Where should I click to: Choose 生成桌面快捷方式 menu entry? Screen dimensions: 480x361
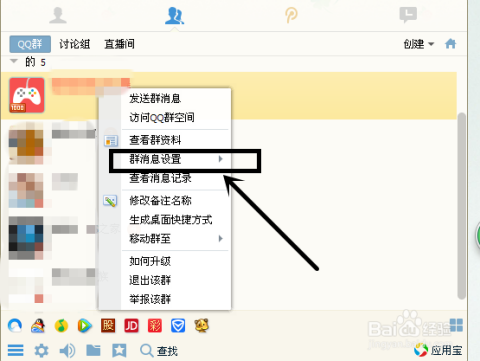[x=171, y=219]
